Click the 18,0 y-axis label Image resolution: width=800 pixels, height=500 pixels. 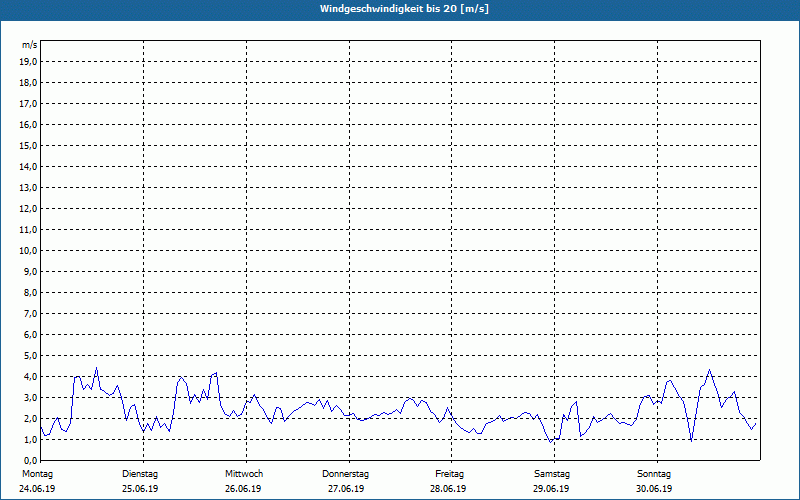point(28,83)
